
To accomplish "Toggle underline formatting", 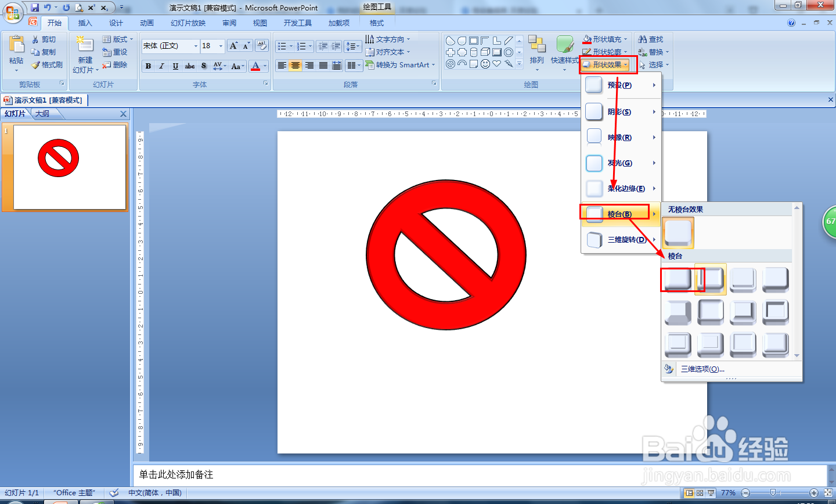I will point(175,66).
